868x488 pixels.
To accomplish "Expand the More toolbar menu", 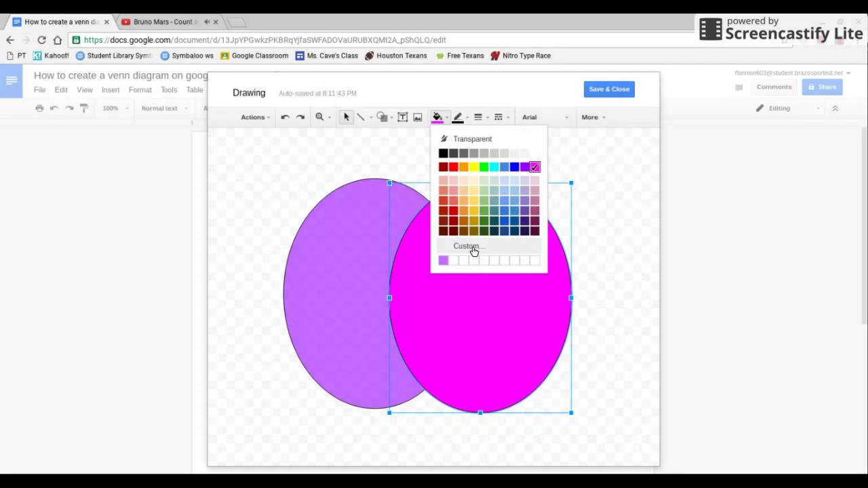I will [x=593, y=117].
